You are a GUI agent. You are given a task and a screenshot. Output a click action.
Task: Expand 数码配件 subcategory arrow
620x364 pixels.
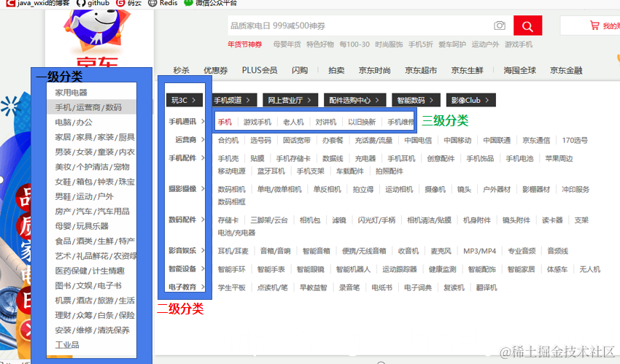203,220
